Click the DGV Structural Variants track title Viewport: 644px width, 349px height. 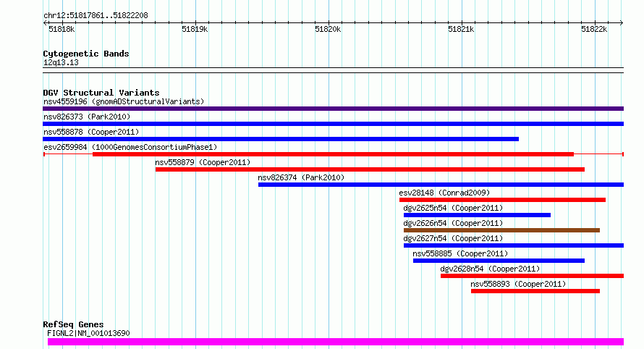tap(101, 93)
